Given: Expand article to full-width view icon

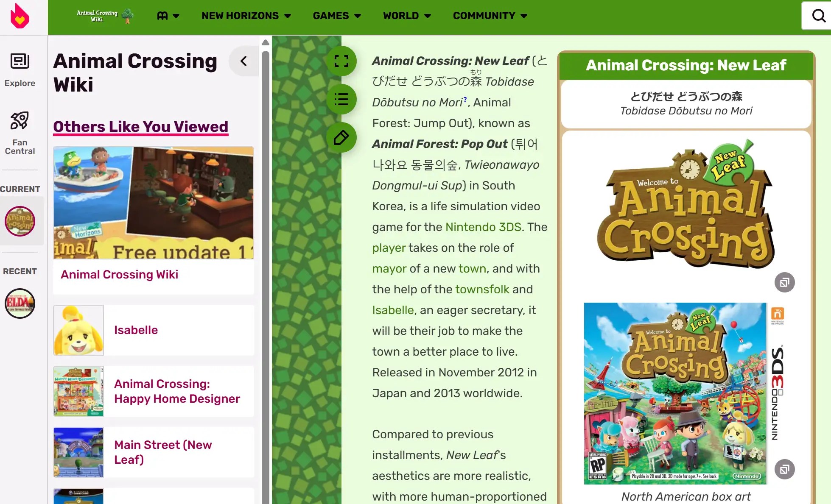Looking at the screenshot, I should pos(341,61).
